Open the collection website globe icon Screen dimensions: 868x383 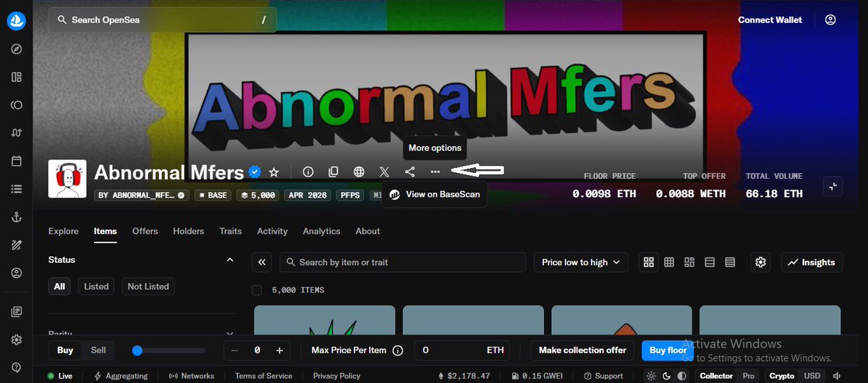359,172
